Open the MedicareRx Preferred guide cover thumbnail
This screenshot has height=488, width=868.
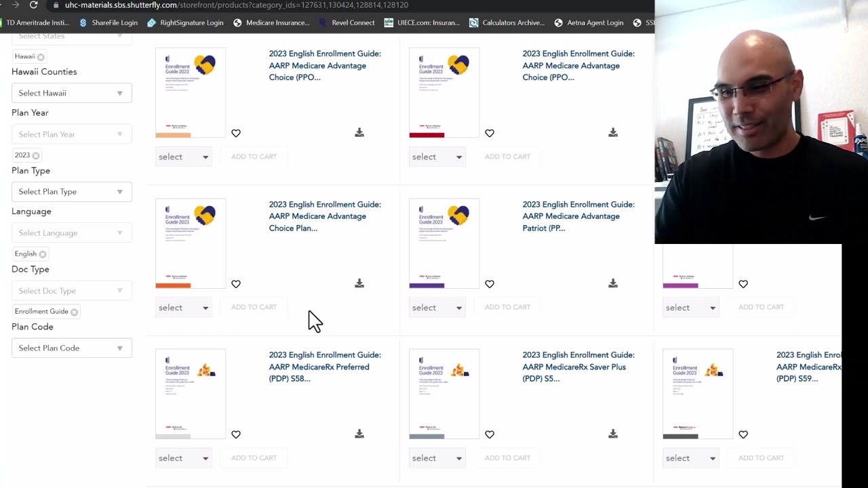pyautogui.click(x=191, y=394)
